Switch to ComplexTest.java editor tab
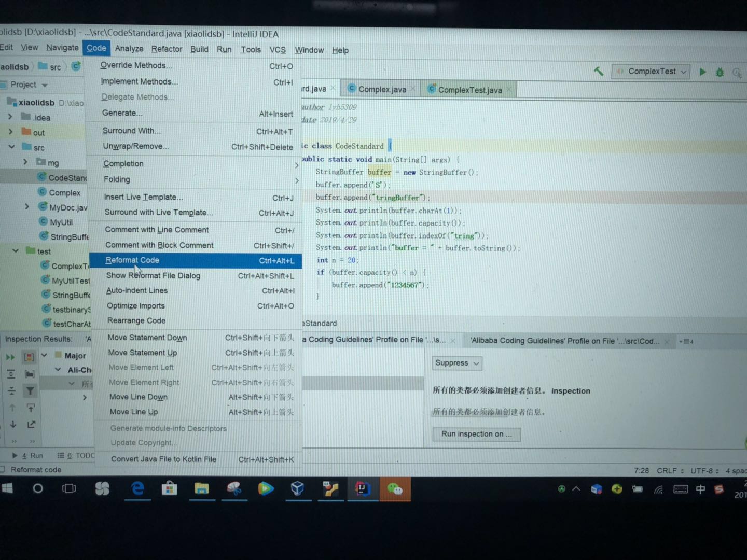Viewport: 747px width, 560px height. click(469, 90)
